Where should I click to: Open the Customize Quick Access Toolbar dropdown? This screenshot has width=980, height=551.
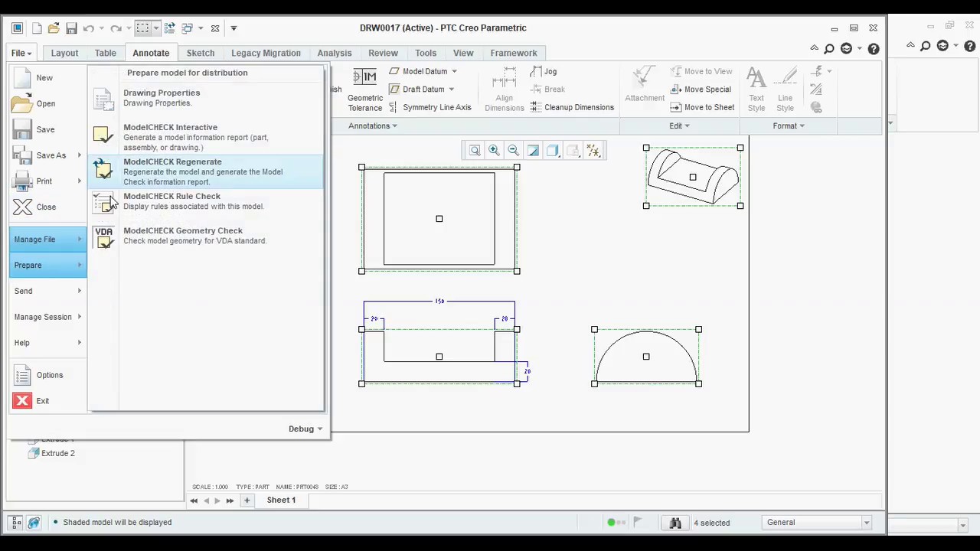234,28
